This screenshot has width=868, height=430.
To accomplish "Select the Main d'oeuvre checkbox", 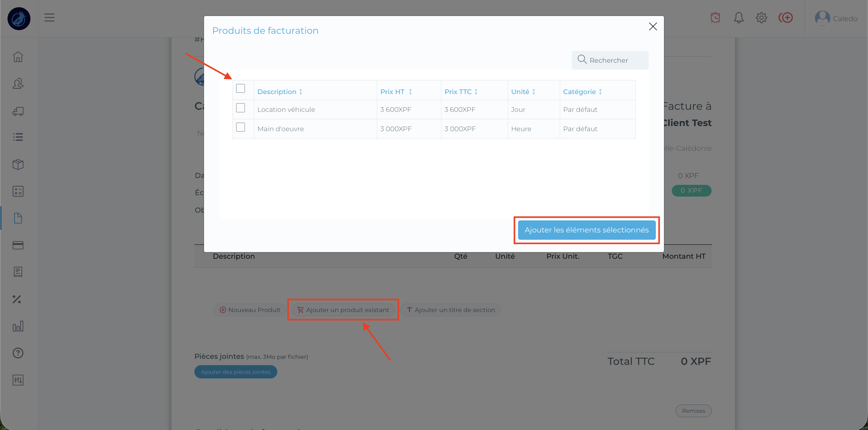I will coord(241,127).
